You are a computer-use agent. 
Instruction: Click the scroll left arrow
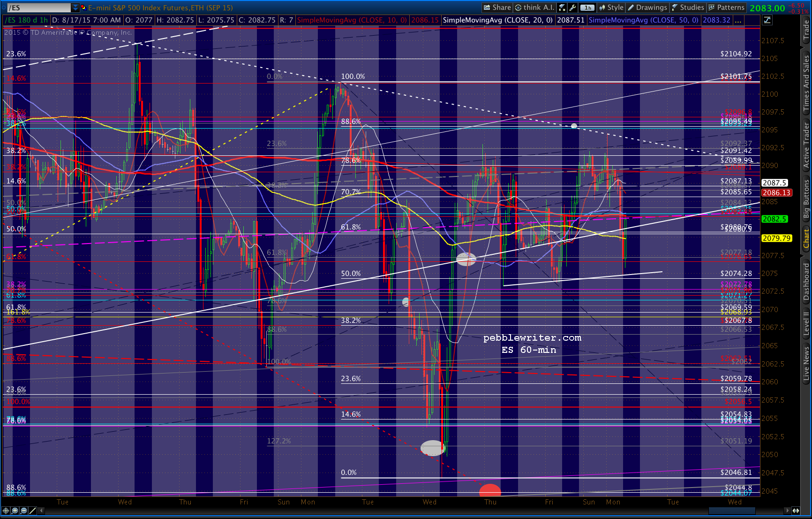click(42, 511)
